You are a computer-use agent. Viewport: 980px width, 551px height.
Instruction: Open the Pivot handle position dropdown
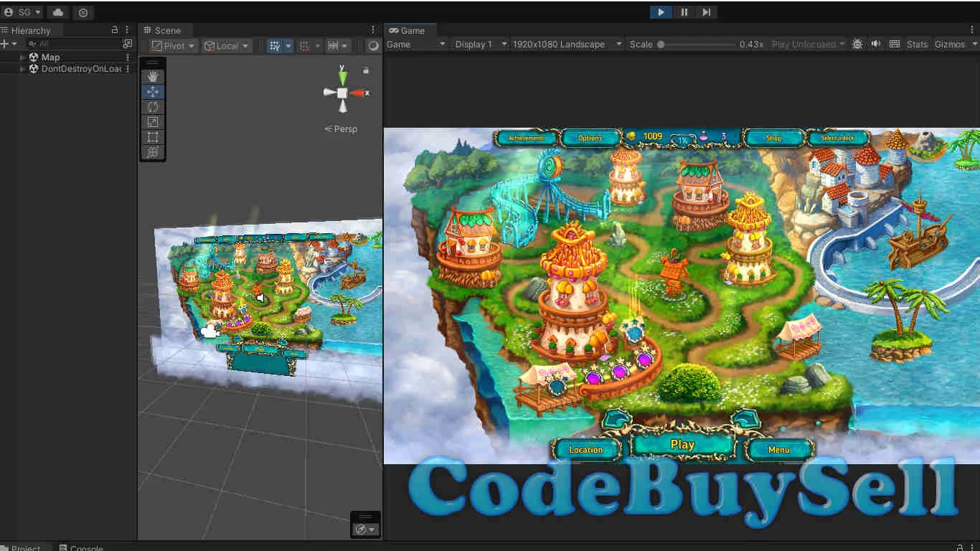pos(174,45)
